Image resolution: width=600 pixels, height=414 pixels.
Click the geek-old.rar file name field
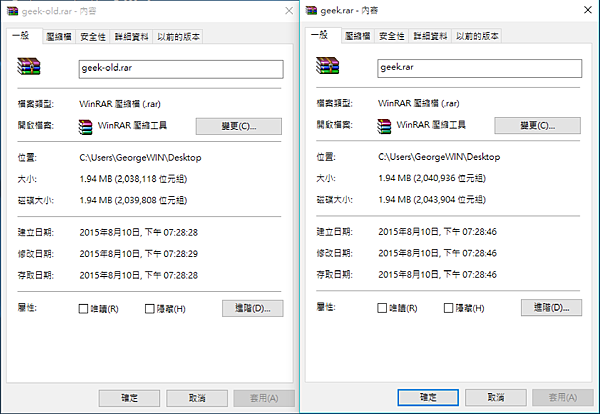(x=181, y=69)
